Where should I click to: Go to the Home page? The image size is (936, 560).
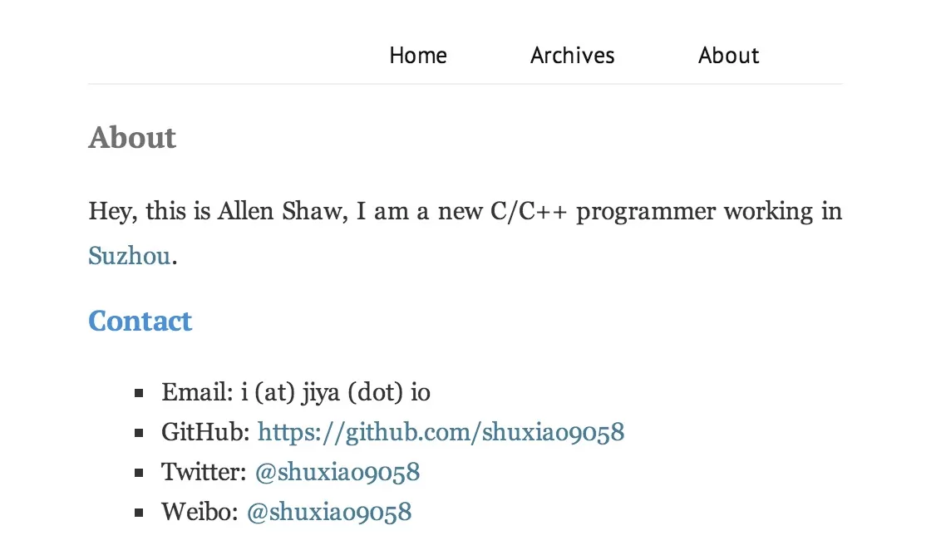coord(418,56)
